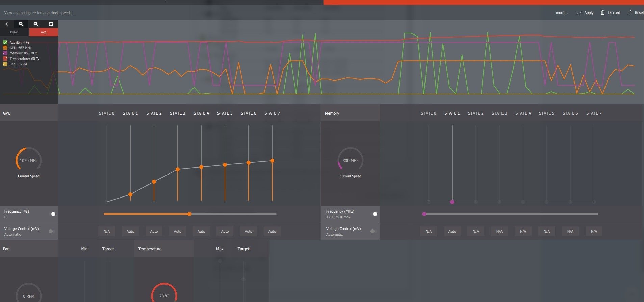Viewport: 644px width, 302px height.
Task: Select GPU State 3 orange curve point
Action: [x=178, y=169]
